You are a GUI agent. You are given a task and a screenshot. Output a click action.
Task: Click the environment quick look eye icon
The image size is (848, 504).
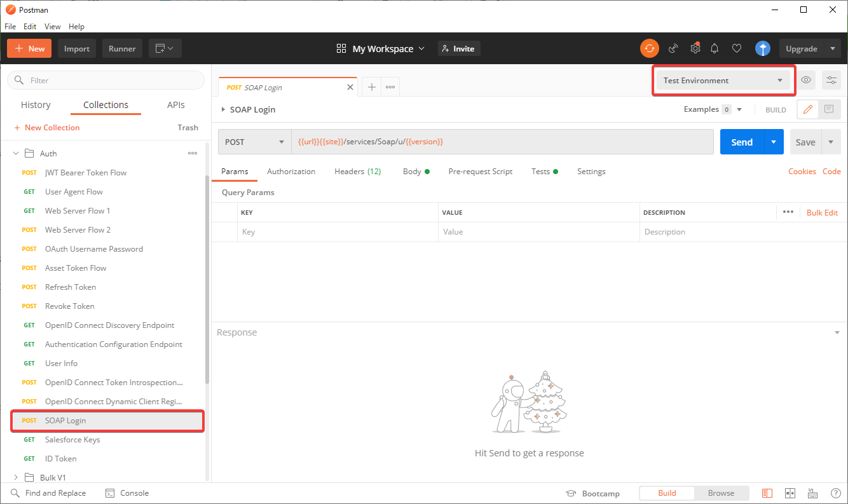click(806, 80)
